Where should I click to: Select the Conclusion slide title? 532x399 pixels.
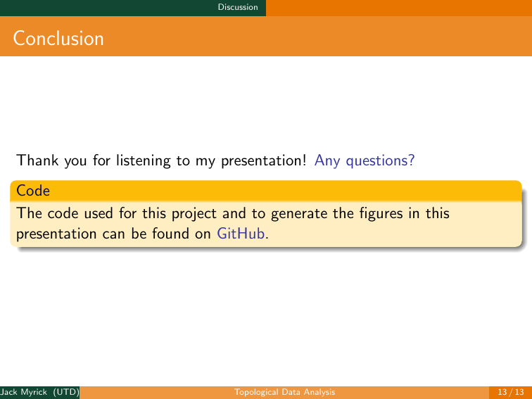click(58, 38)
